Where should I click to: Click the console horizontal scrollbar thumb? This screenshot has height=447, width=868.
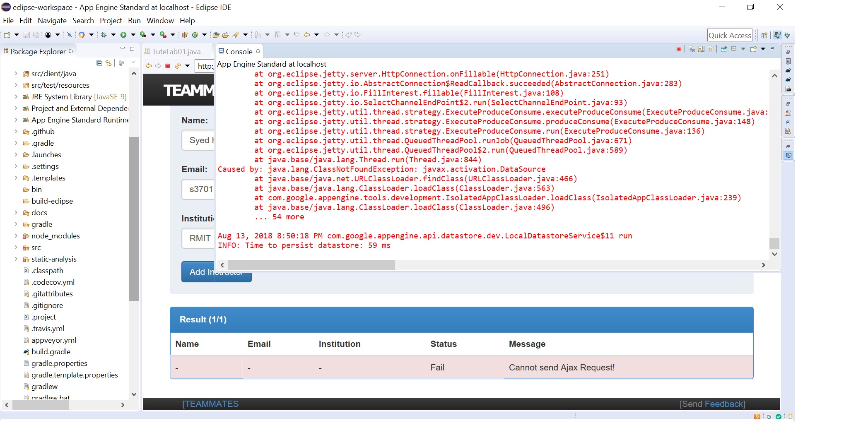pos(311,265)
